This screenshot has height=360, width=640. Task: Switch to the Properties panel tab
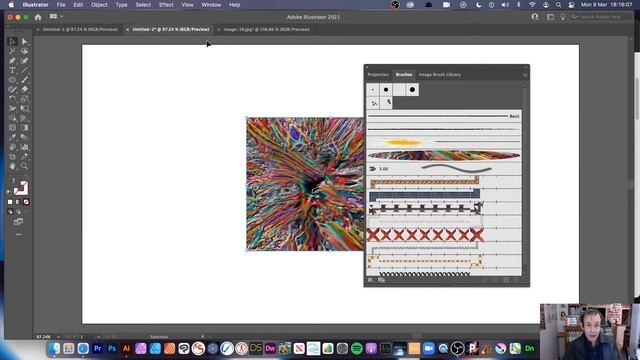click(x=378, y=75)
